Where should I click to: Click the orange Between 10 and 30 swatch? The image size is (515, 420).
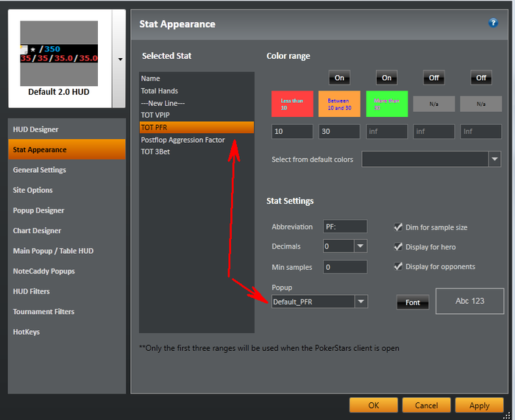[339, 104]
